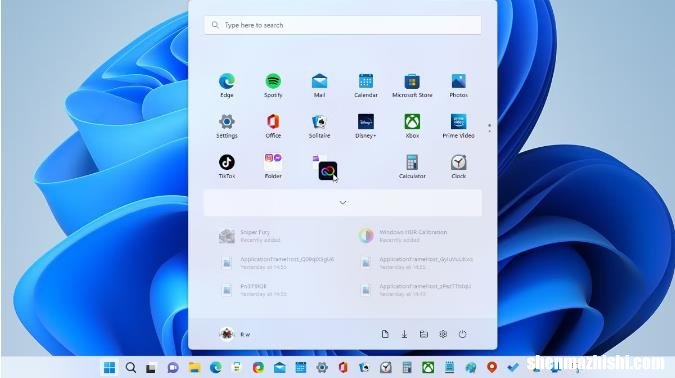Launch Microsoft Store from pinned apps
Viewport: 675px width, 378px height.
(412, 85)
